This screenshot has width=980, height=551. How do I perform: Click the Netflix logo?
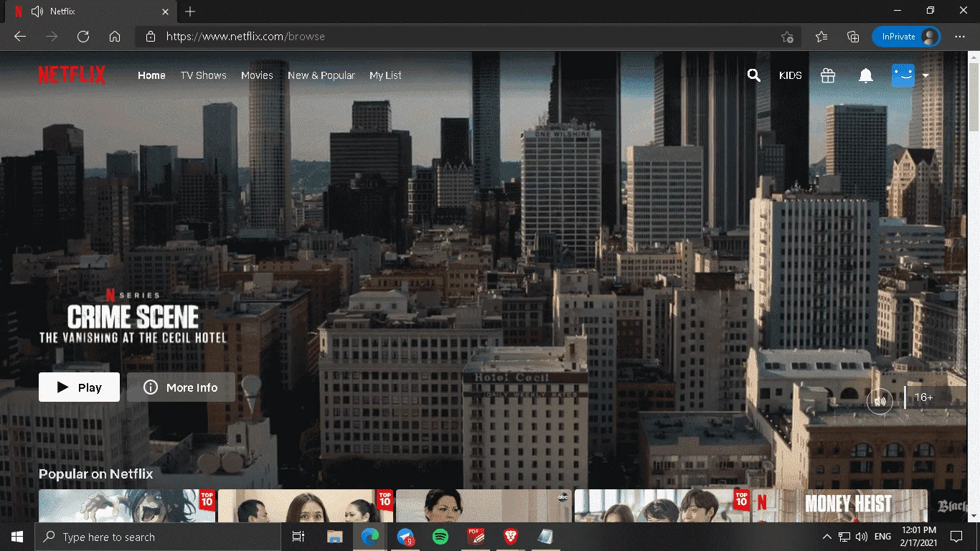72,75
